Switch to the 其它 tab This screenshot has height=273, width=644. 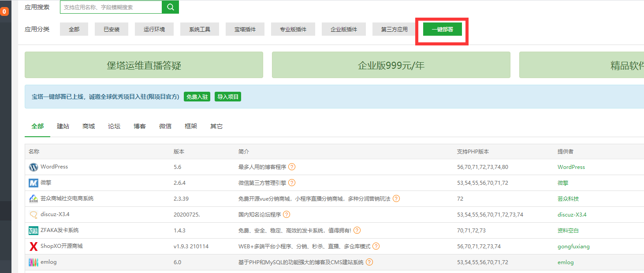216,126
